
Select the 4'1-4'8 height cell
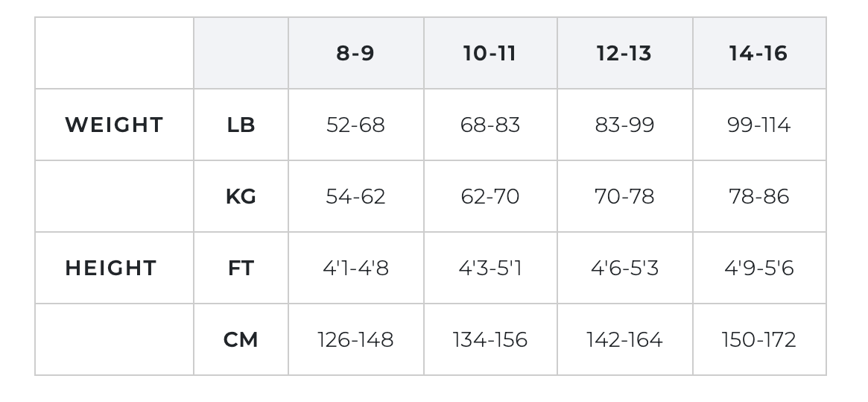tap(355, 268)
